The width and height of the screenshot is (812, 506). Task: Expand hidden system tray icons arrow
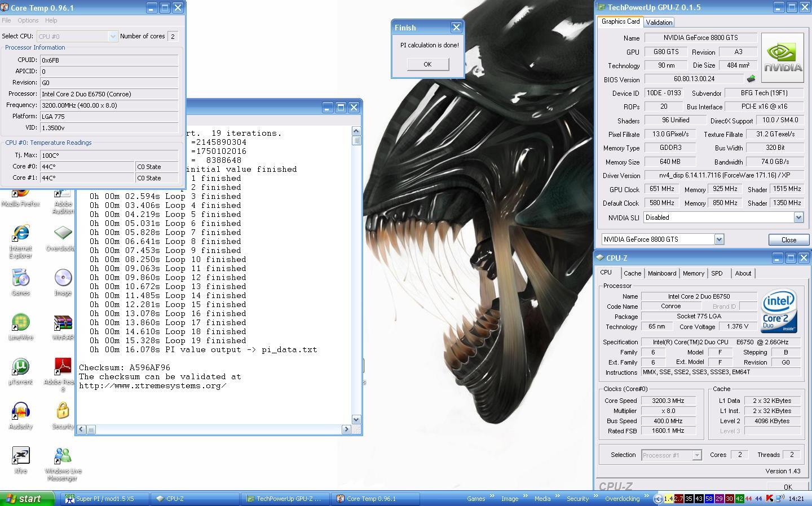pyautogui.click(x=657, y=499)
